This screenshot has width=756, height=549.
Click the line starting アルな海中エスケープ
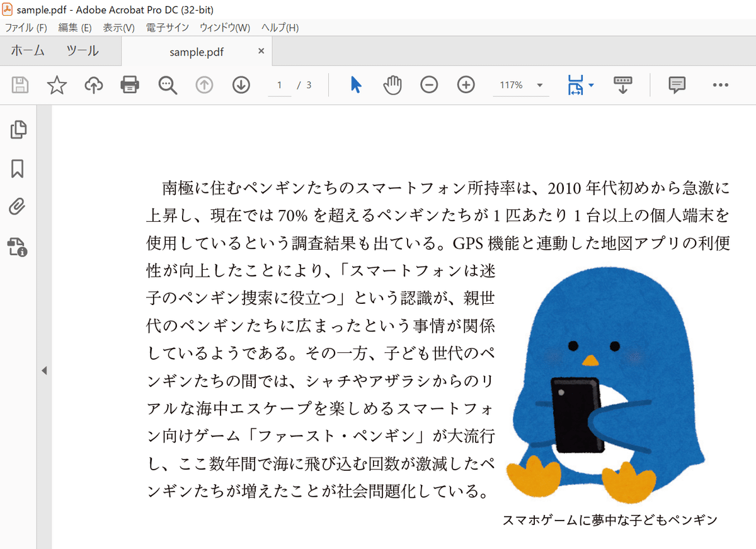pyautogui.click(x=321, y=409)
